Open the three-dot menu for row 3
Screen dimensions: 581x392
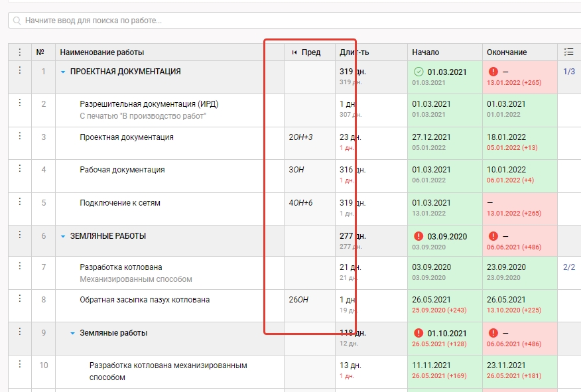(x=19, y=136)
